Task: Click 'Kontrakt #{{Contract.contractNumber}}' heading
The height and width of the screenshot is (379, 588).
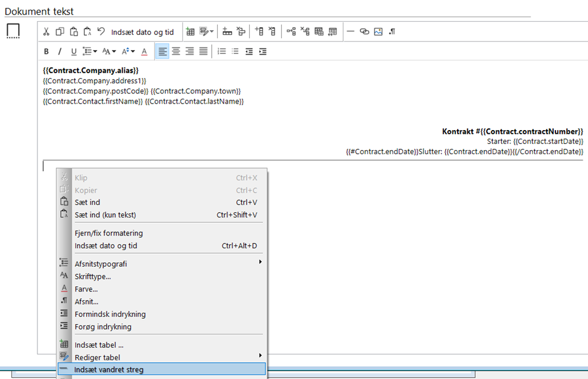Action: pos(513,131)
